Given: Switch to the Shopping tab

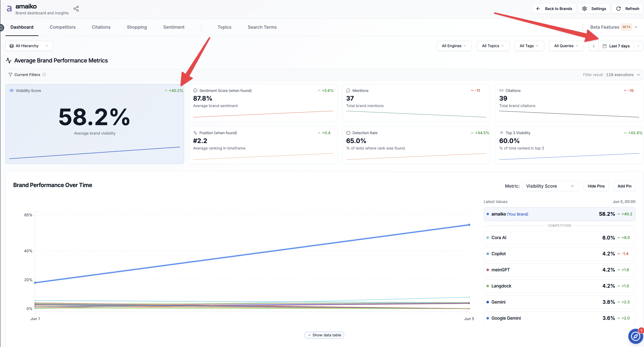Looking at the screenshot, I should (x=137, y=27).
